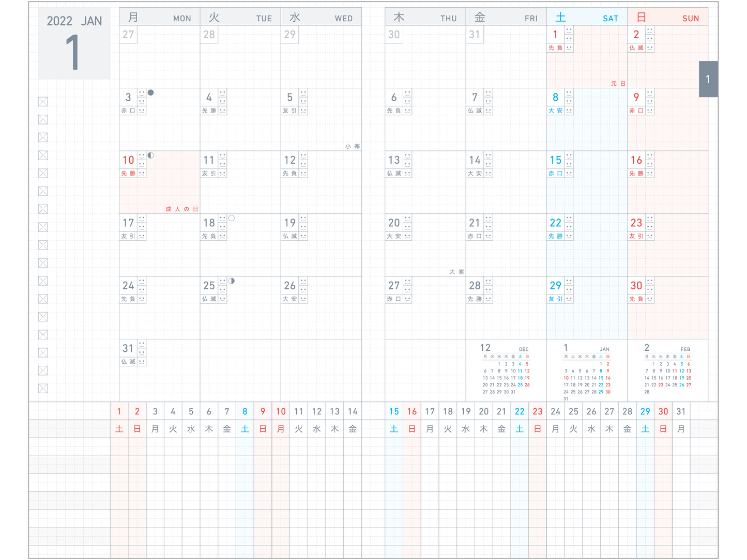The width and height of the screenshot is (747, 560).
Task: Click 土 weekday under timeline day 29
Action: [645, 429]
